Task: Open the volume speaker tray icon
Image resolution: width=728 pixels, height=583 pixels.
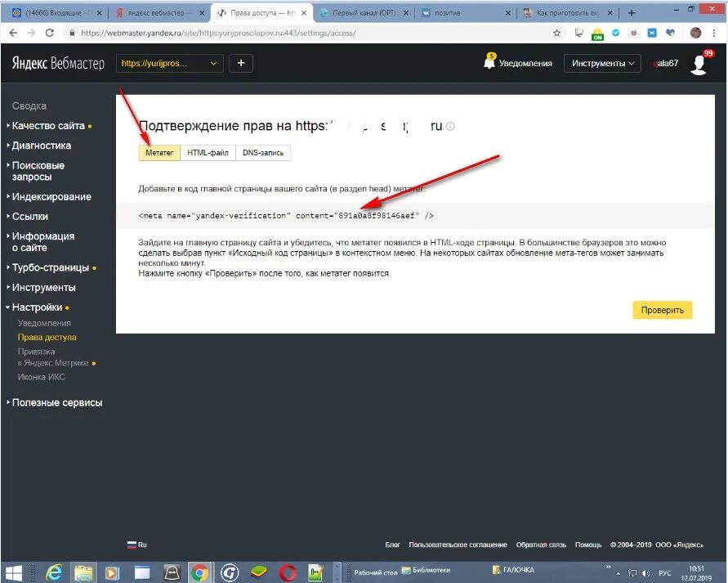Action: pyautogui.click(x=645, y=573)
